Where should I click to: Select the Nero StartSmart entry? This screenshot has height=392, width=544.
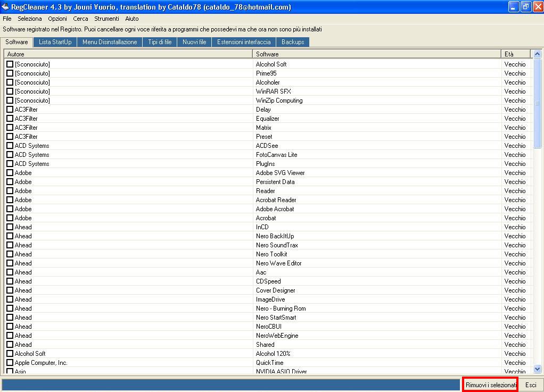click(x=276, y=317)
